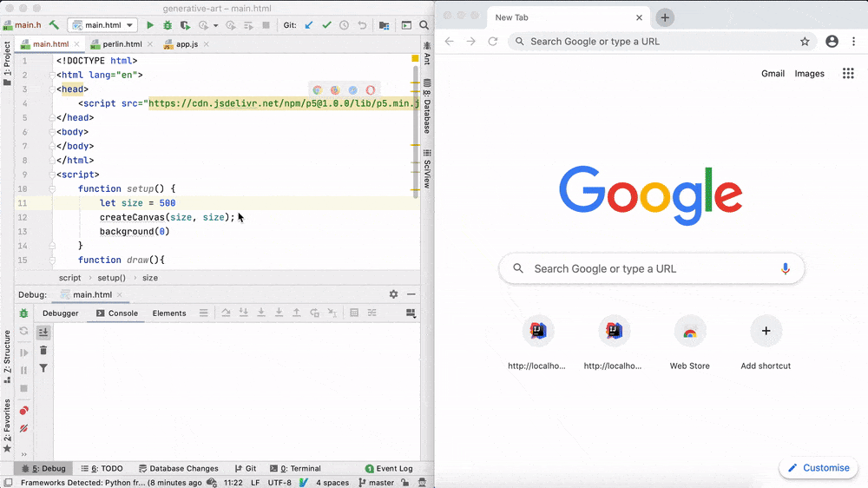Collapse the function setup fold marker

pos(52,189)
